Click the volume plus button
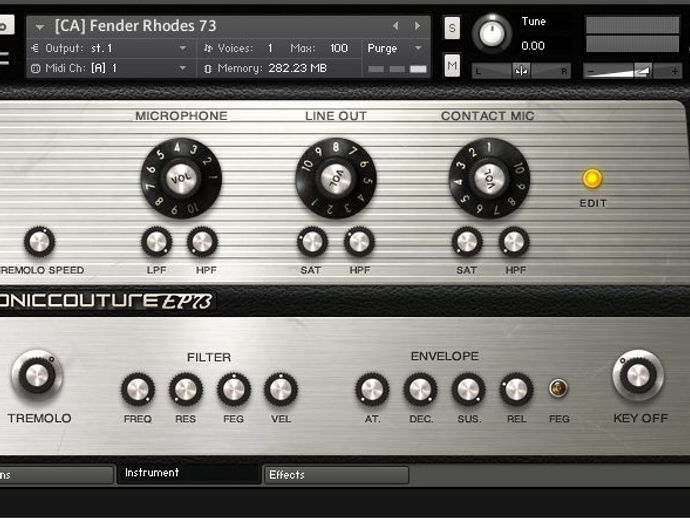 (x=675, y=71)
